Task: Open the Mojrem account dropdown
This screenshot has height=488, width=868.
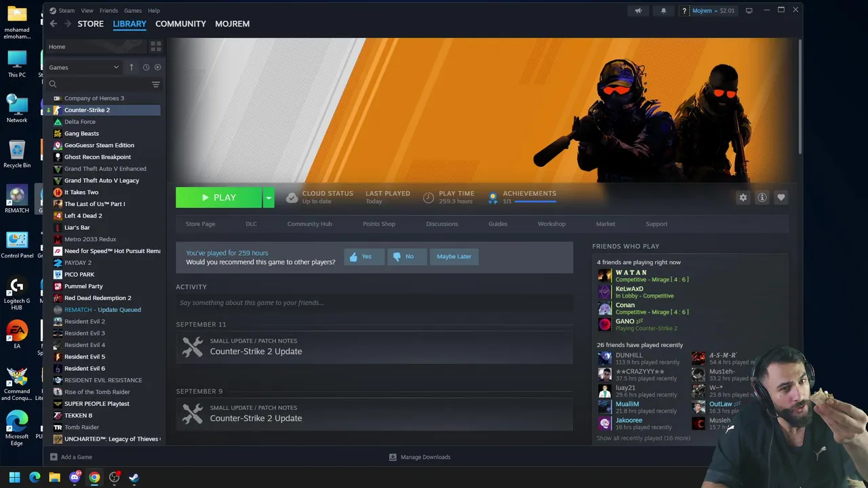Action: [x=713, y=11]
